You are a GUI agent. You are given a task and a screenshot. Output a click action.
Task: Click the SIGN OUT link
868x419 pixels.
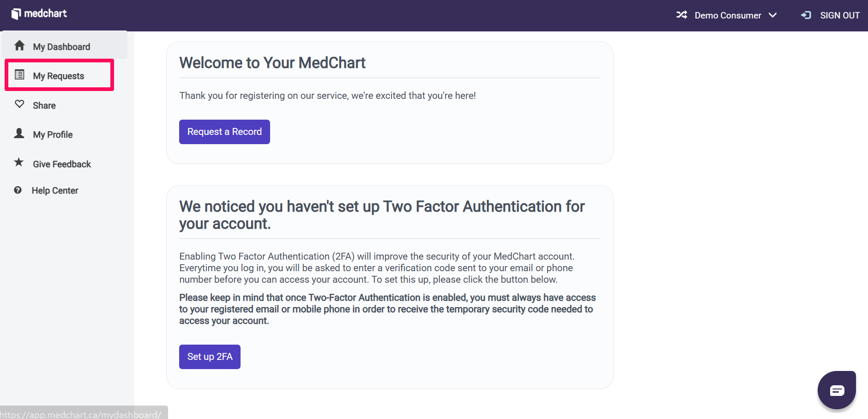click(839, 15)
